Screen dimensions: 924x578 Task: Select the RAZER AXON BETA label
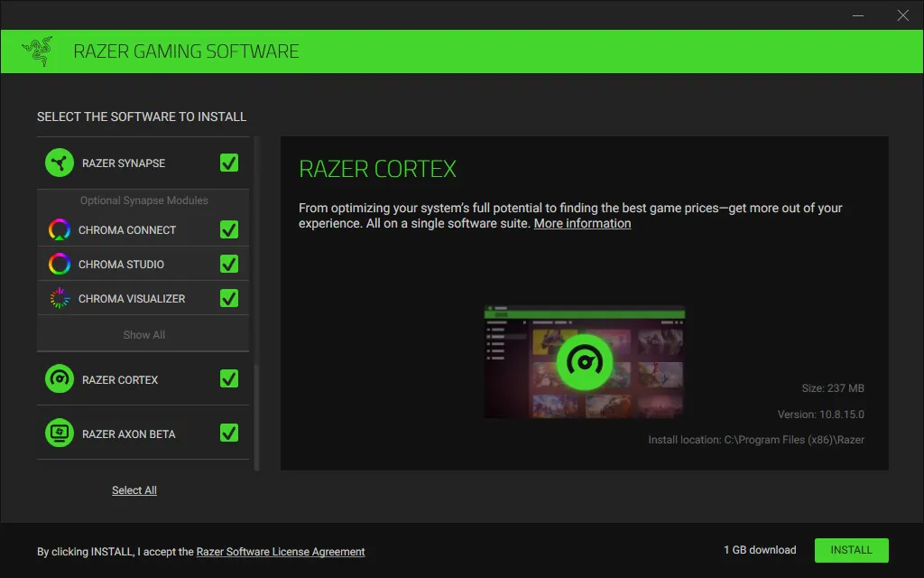pyautogui.click(x=128, y=434)
